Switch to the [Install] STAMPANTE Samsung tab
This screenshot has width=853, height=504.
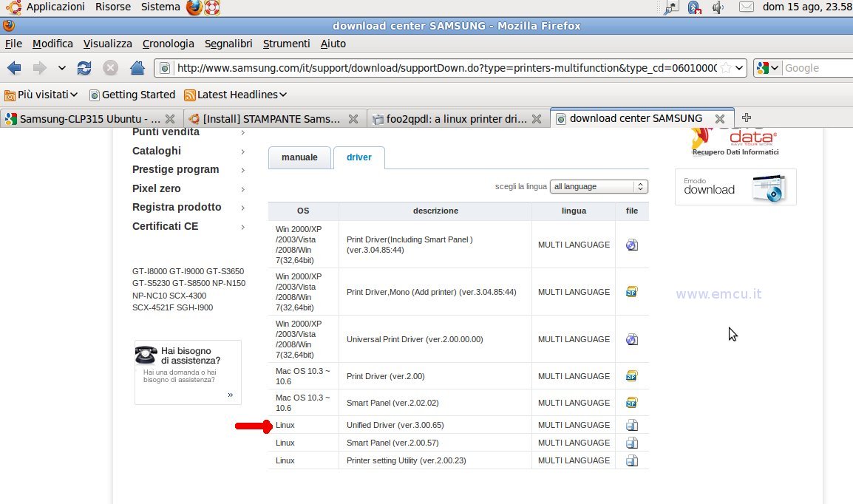(265, 118)
